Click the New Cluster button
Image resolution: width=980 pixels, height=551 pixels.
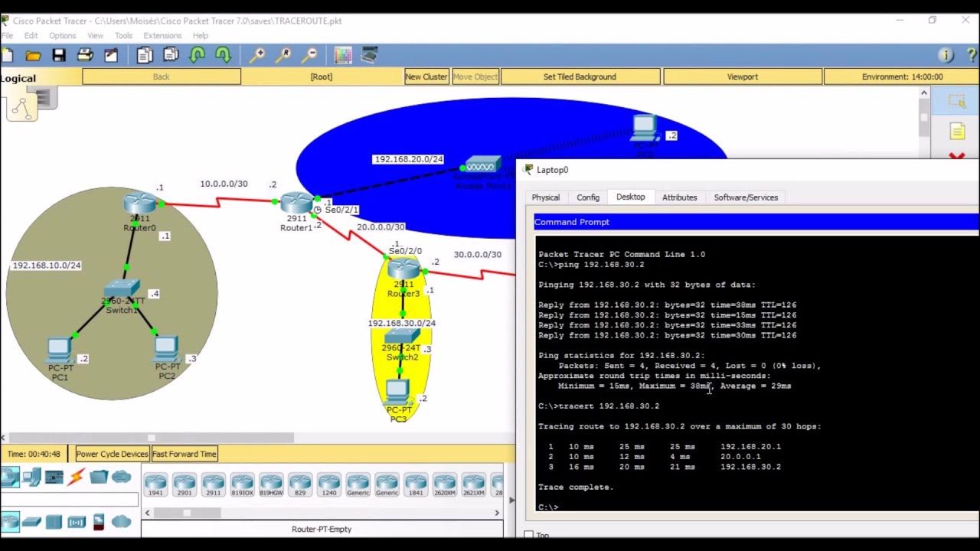(426, 77)
